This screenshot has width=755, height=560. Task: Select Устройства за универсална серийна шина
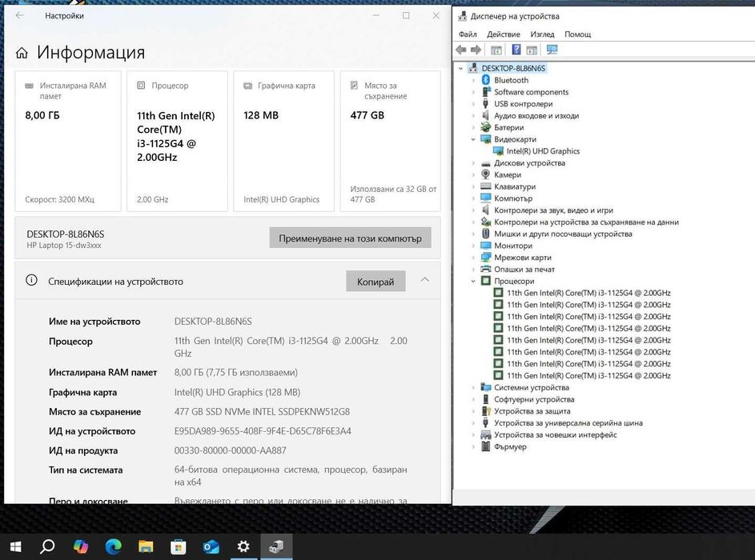568,423
